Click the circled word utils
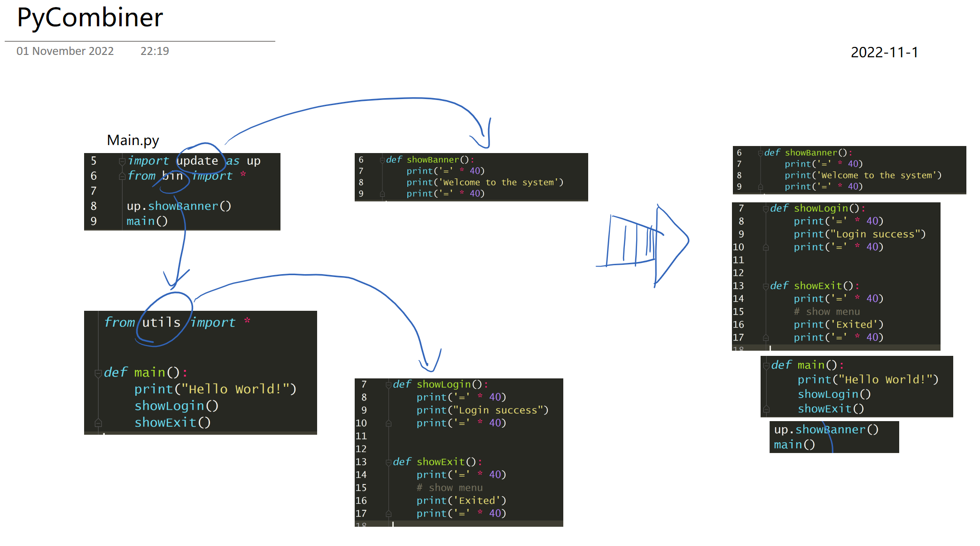Viewport: 980px width, 546px height. tap(161, 322)
